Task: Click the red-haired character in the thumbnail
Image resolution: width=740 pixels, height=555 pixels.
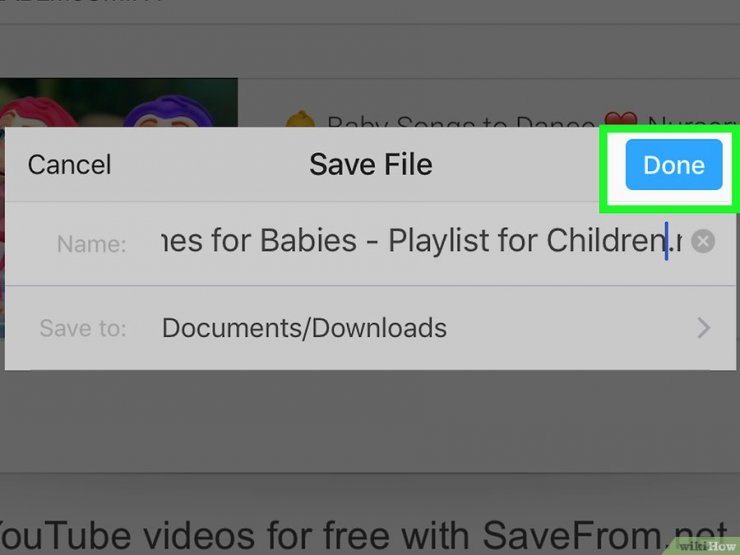Action: pyautogui.click(x=38, y=112)
